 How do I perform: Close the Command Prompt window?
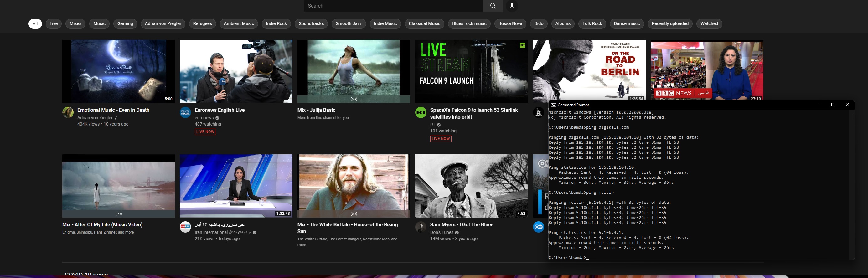[847, 105]
